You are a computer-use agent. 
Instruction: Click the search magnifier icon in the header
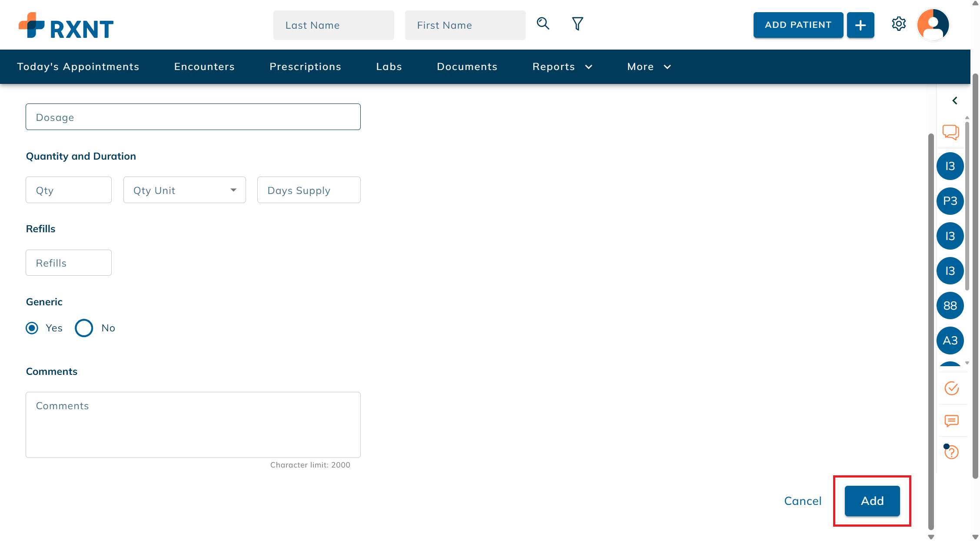tap(543, 24)
